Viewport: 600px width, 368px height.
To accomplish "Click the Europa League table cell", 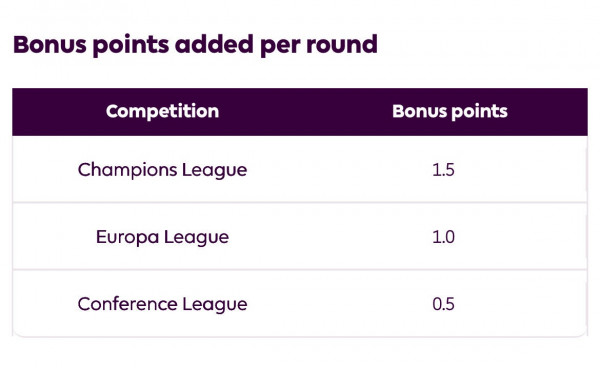I will [162, 237].
